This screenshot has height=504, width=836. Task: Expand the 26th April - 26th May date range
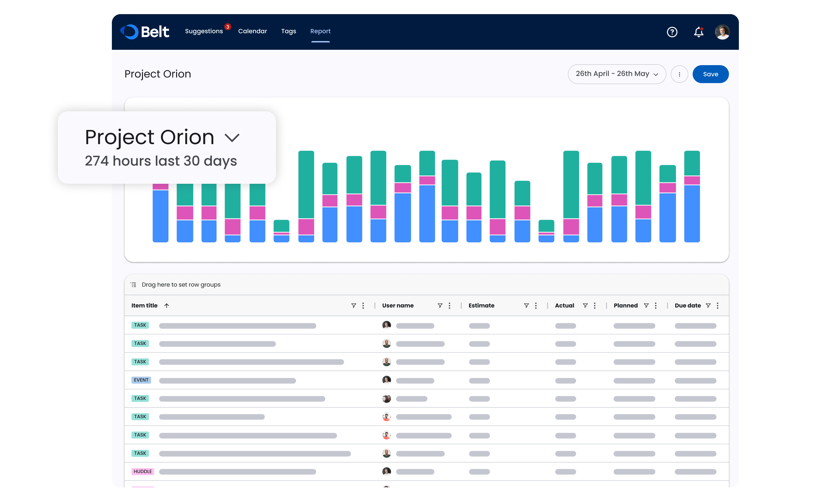click(x=617, y=74)
